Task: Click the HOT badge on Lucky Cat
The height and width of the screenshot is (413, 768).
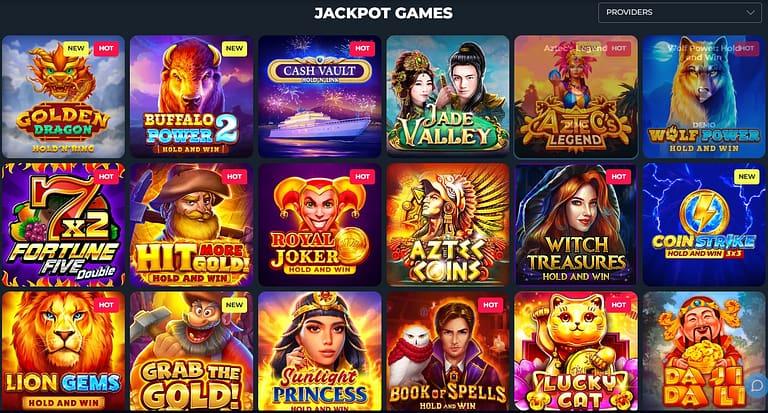Action: coord(619,305)
